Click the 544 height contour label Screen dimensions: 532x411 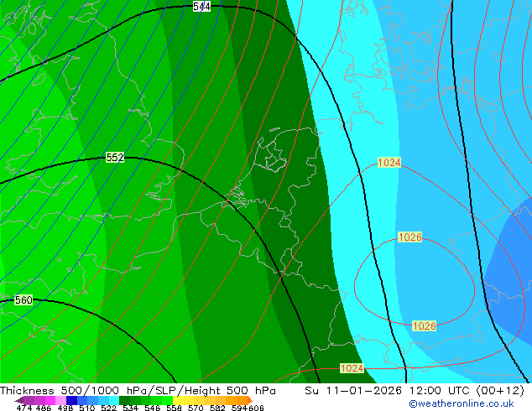click(x=202, y=6)
